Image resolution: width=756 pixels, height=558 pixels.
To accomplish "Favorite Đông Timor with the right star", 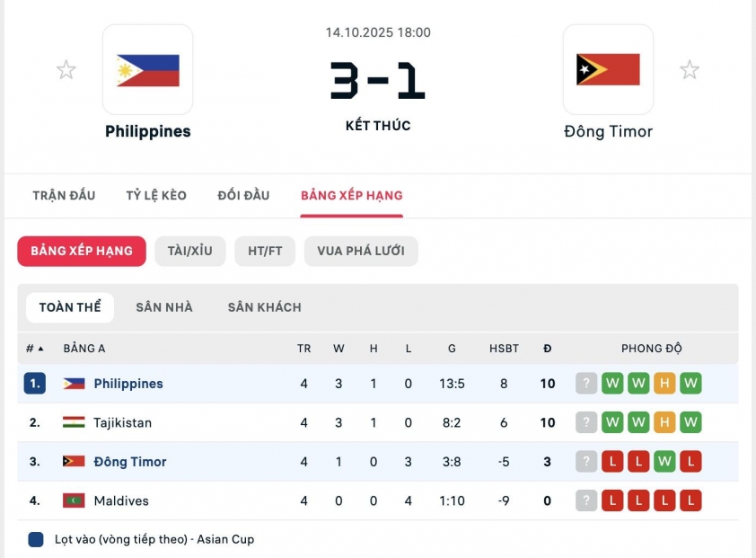I will [689, 69].
